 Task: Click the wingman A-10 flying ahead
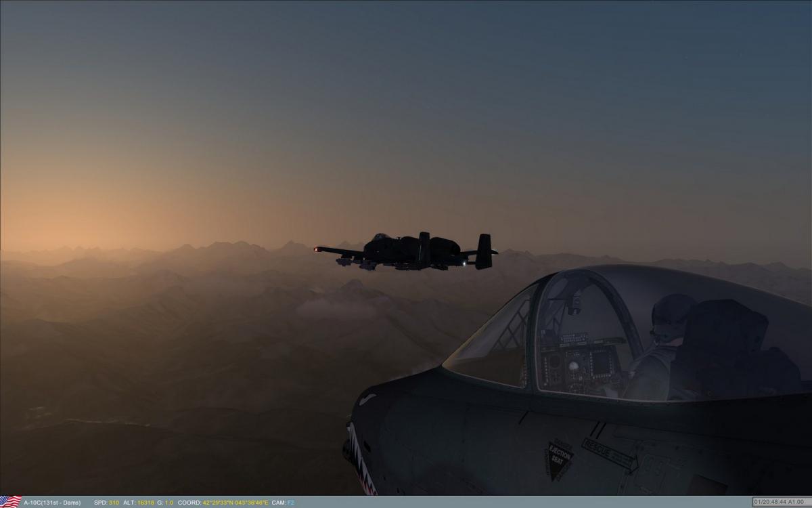[x=406, y=251]
